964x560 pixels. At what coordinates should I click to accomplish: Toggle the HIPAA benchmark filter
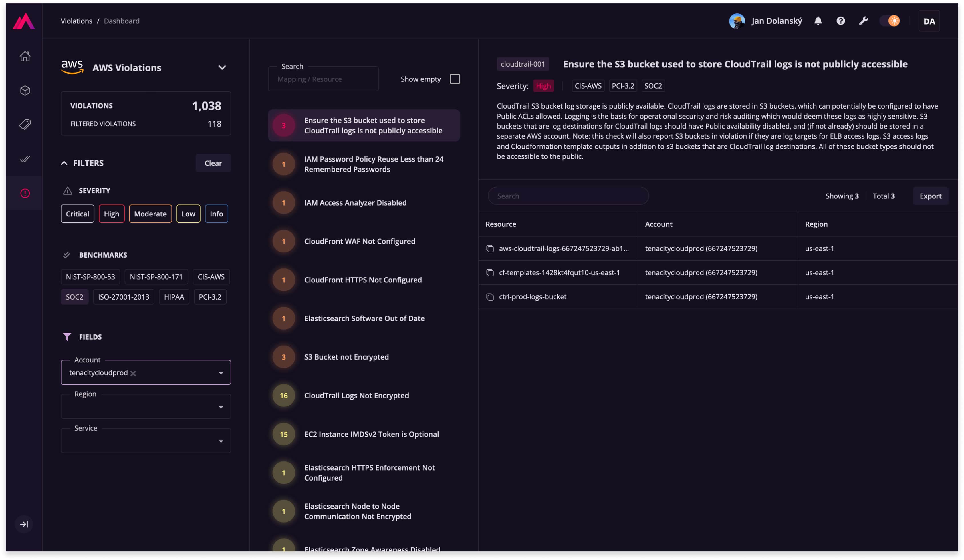pyautogui.click(x=174, y=297)
